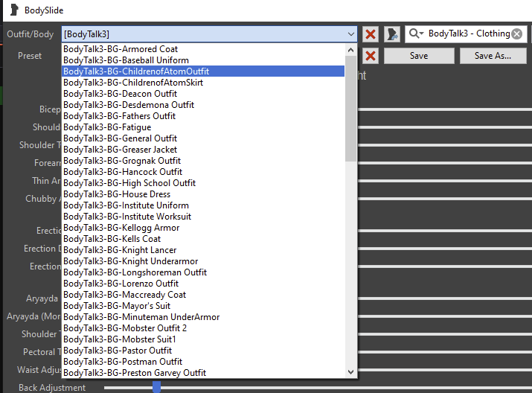The width and height of the screenshot is (532, 393).
Task: Click the dropdown list scrollbar thumb
Action: tap(350, 109)
